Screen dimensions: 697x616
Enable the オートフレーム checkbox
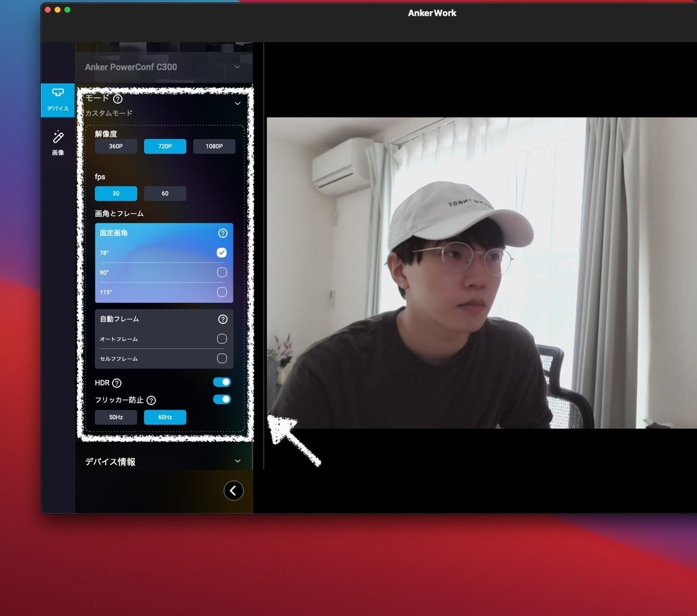[x=221, y=339]
